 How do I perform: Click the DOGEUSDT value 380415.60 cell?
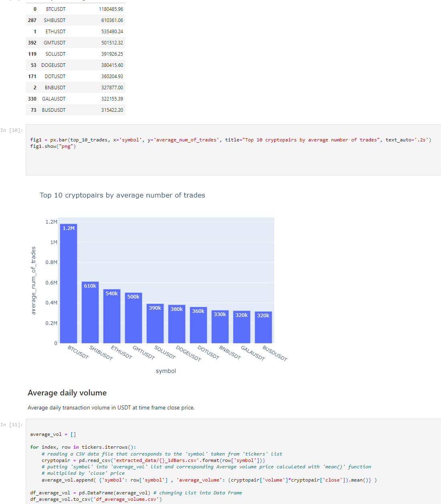pos(112,65)
